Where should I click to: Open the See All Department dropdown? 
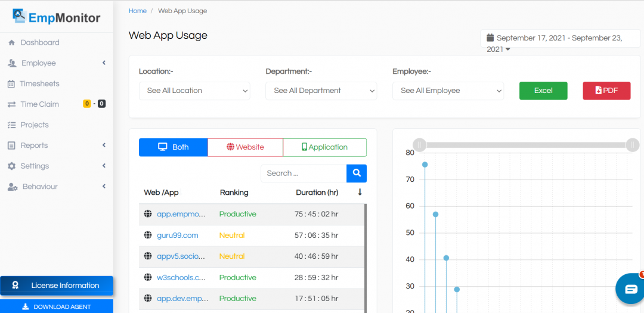click(321, 91)
